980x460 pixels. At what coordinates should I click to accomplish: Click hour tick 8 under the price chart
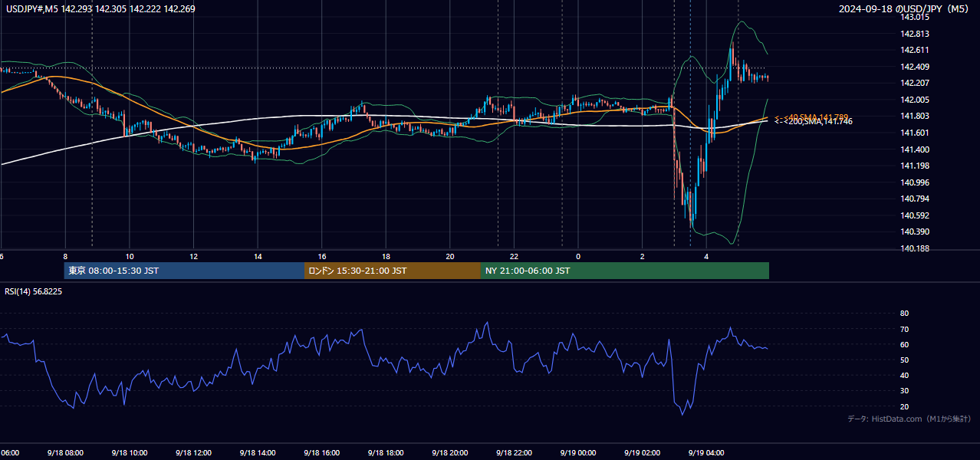65,256
